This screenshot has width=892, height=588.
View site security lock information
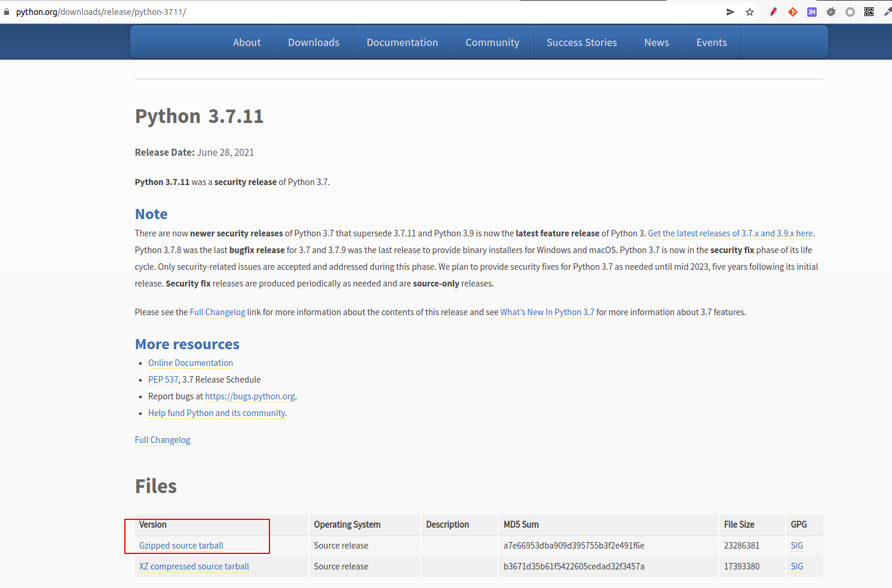[x=7, y=12]
